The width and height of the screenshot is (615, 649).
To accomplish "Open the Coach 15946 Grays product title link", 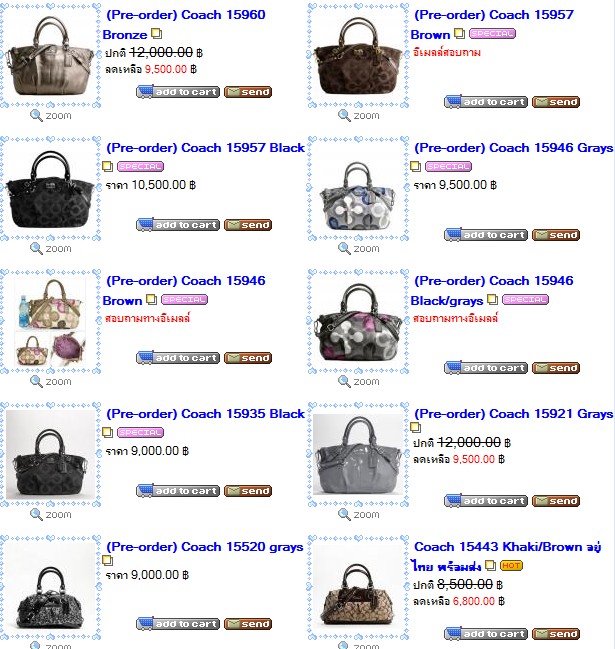I will click(514, 148).
